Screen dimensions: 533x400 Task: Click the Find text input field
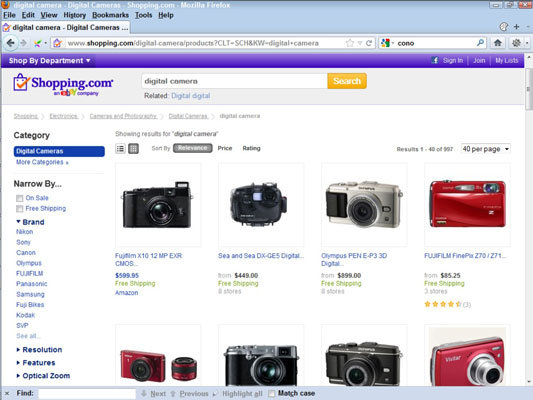click(87, 394)
